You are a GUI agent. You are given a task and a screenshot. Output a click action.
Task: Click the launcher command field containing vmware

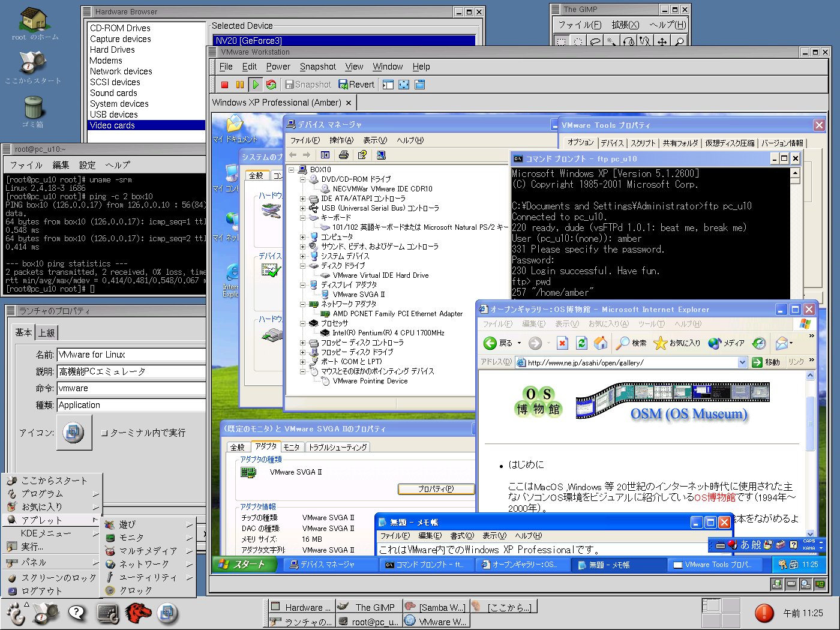coord(131,388)
